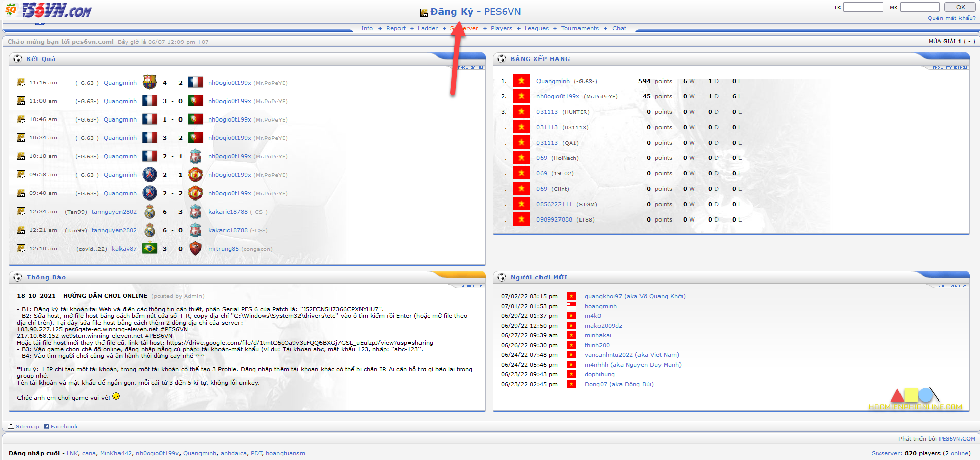This screenshot has width=980, height=460.
Task: Open the Tournaments menu item
Action: coord(579,28)
